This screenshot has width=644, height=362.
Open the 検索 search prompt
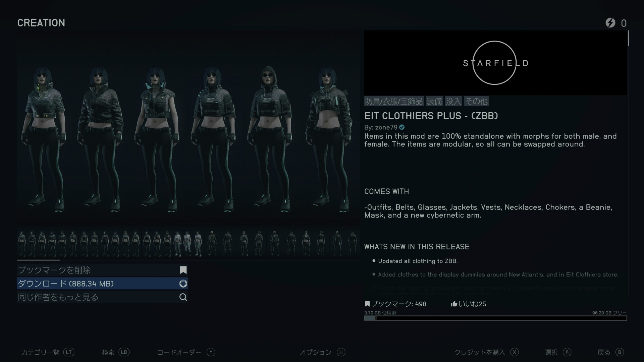click(x=116, y=352)
